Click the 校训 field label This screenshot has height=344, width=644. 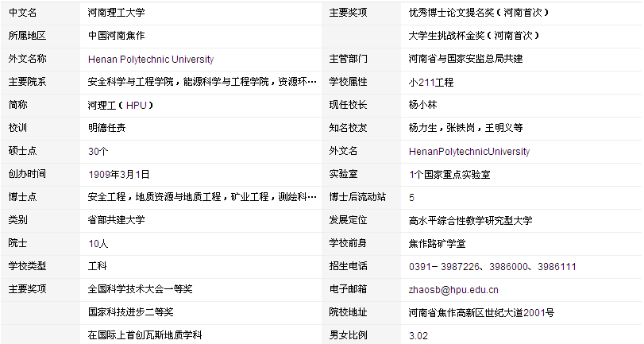(x=17, y=128)
